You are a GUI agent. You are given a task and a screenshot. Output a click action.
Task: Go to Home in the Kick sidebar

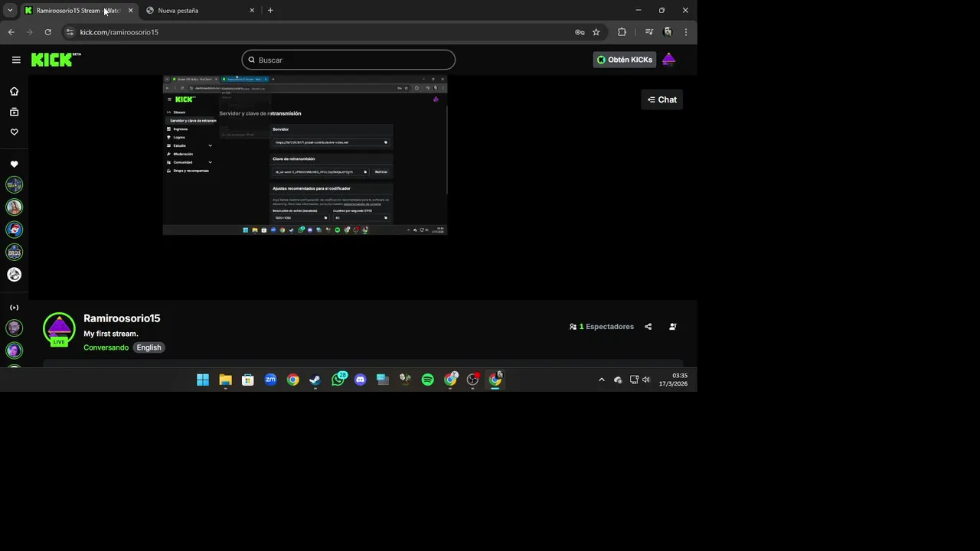pyautogui.click(x=14, y=91)
